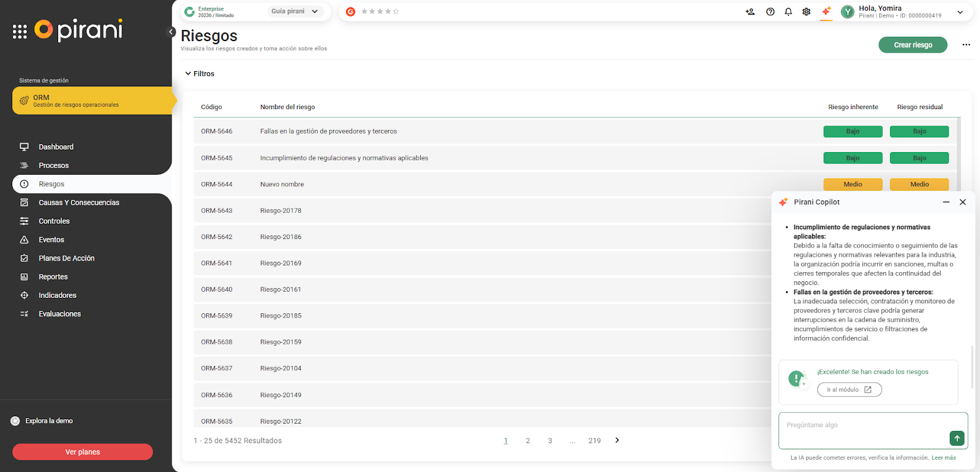
Task: Click the Controles sliders icon
Action: 24,221
